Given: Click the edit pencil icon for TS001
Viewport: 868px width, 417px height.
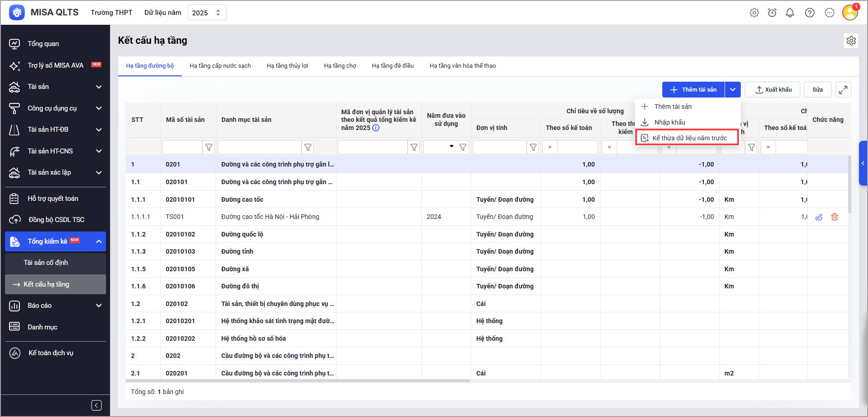Looking at the screenshot, I should pyautogui.click(x=819, y=217).
